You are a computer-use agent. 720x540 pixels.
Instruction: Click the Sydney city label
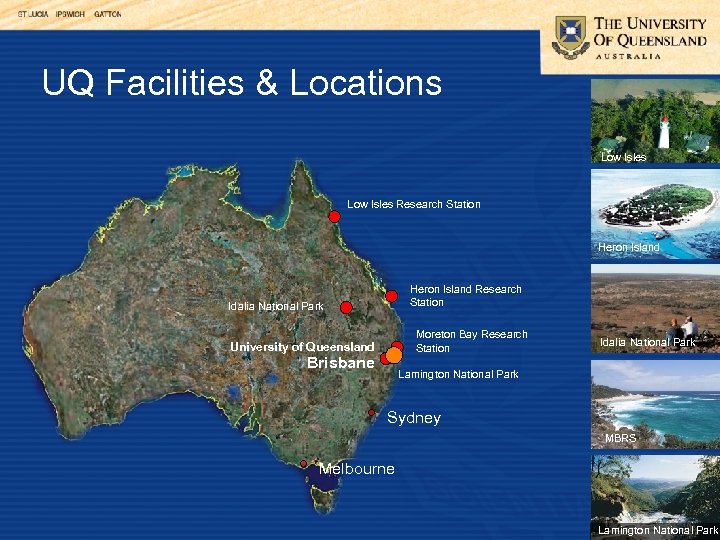[414, 418]
